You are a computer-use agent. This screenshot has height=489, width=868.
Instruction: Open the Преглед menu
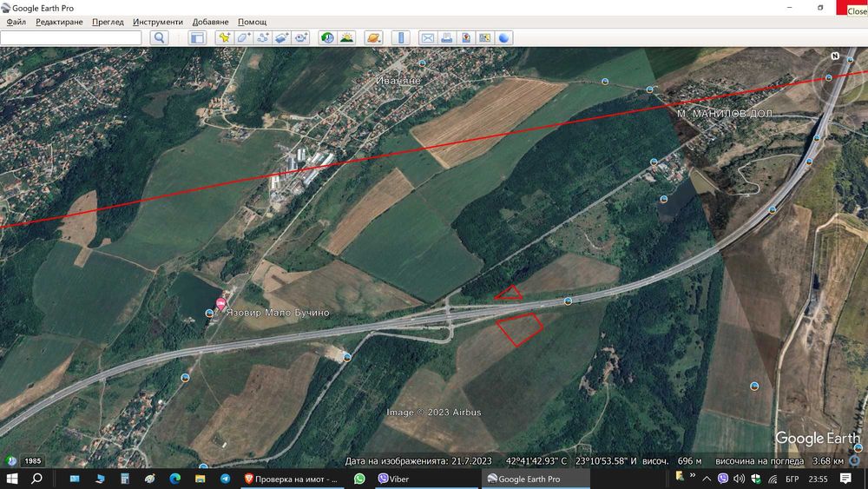click(x=108, y=22)
